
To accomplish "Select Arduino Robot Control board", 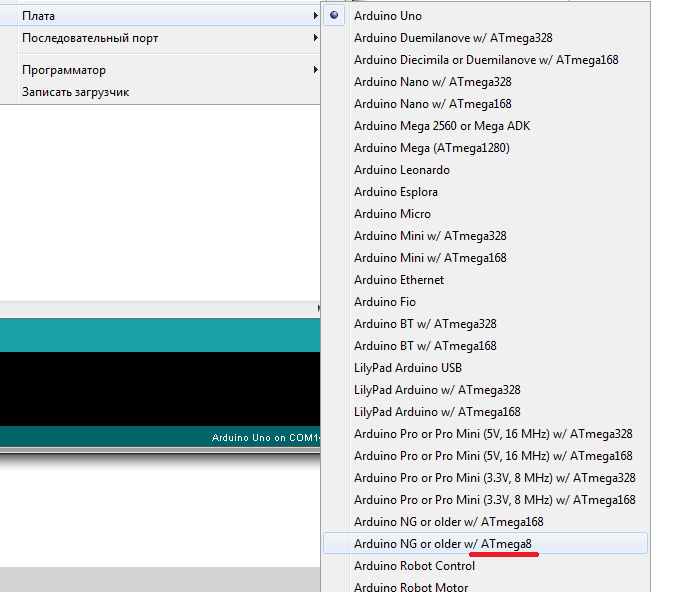I will point(485,565).
